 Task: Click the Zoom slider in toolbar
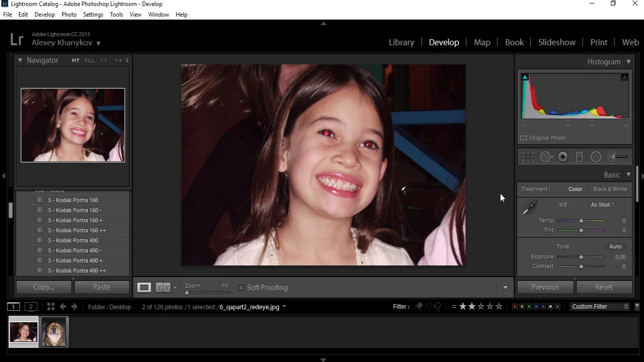(207, 292)
